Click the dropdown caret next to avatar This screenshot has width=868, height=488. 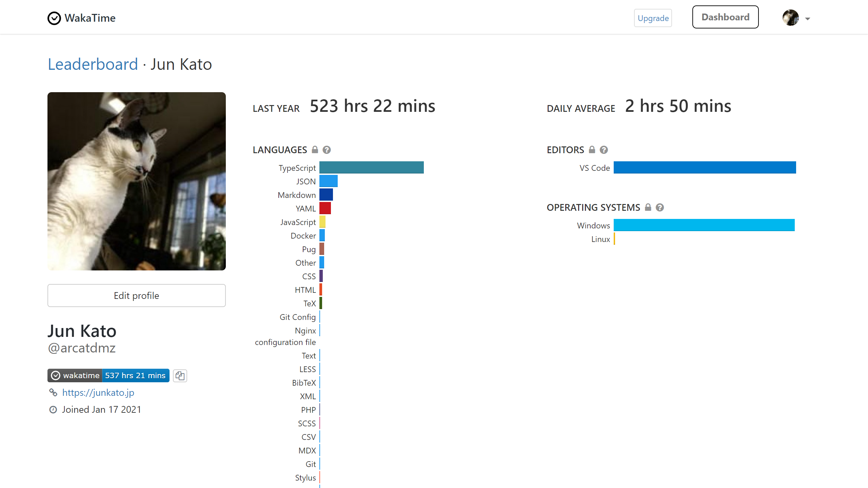coord(808,19)
